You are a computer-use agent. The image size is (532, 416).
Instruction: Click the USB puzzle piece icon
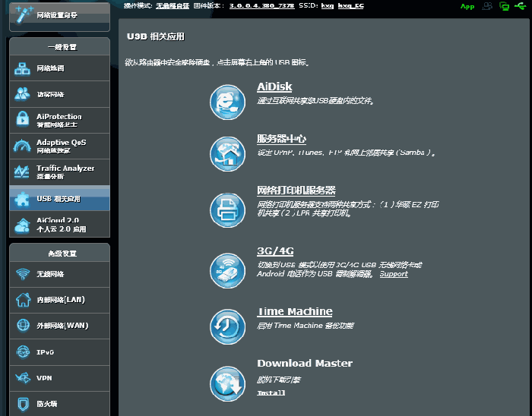click(22, 199)
